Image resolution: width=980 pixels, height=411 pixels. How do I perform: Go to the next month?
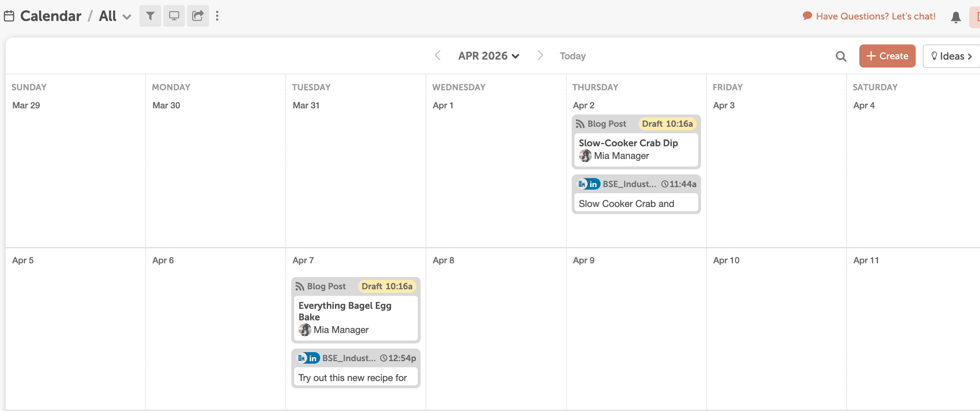point(540,56)
